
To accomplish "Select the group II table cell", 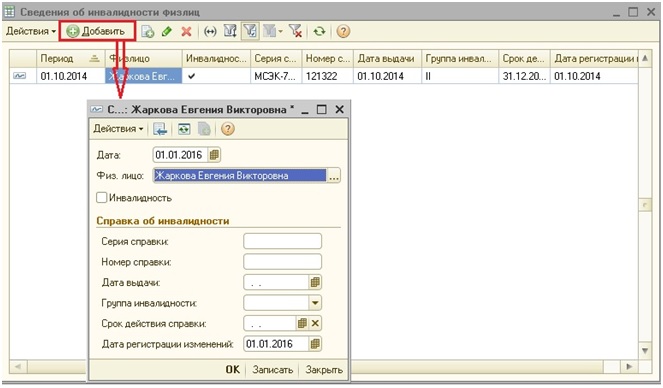I will click(x=460, y=76).
